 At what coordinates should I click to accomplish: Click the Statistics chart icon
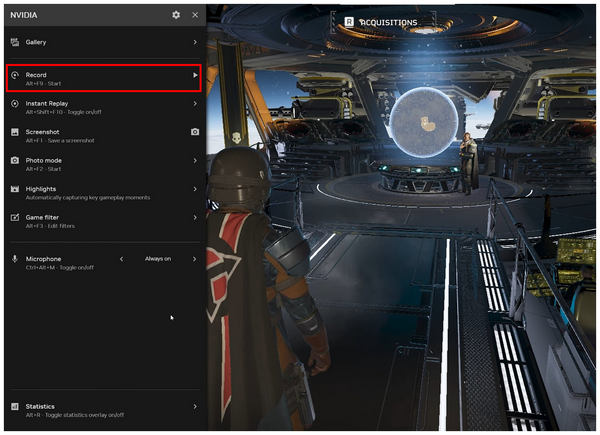click(15, 406)
